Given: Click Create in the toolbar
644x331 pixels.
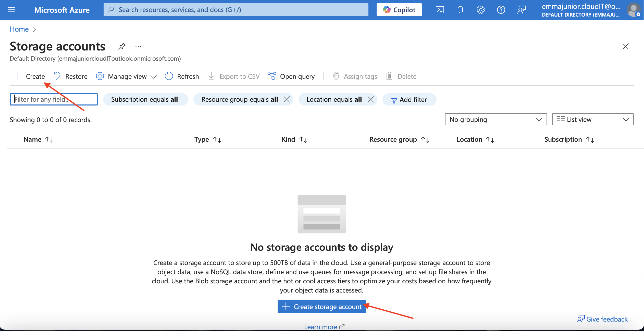Looking at the screenshot, I should pyautogui.click(x=29, y=76).
